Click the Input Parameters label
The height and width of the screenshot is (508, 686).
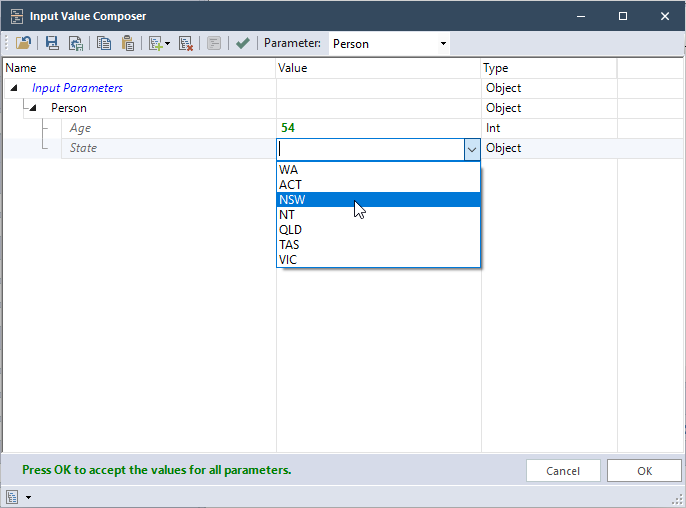pyautogui.click(x=77, y=88)
